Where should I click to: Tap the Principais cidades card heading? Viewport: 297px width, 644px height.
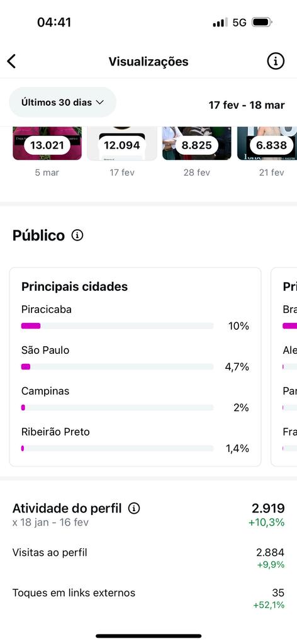pos(74,286)
